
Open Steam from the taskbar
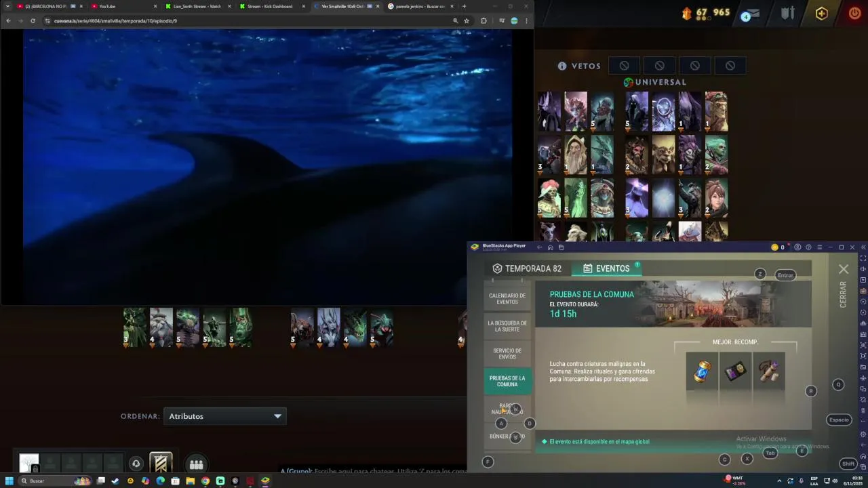[115, 481]
